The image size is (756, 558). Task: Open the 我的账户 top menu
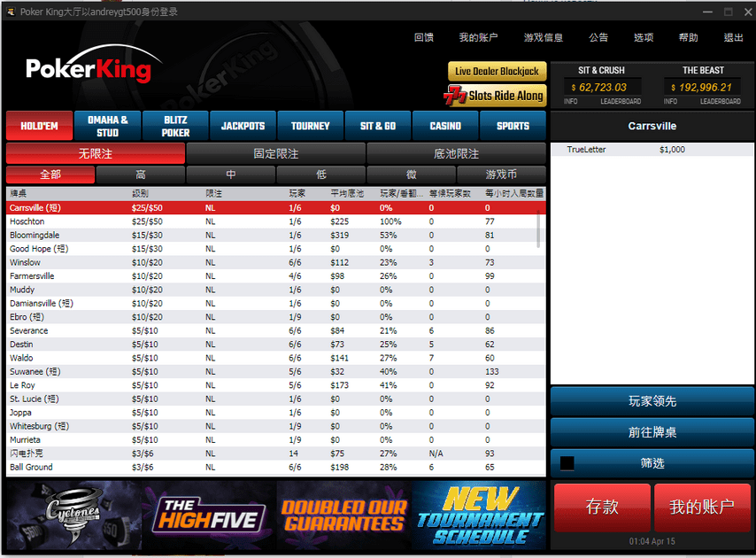tap(478, 37)
